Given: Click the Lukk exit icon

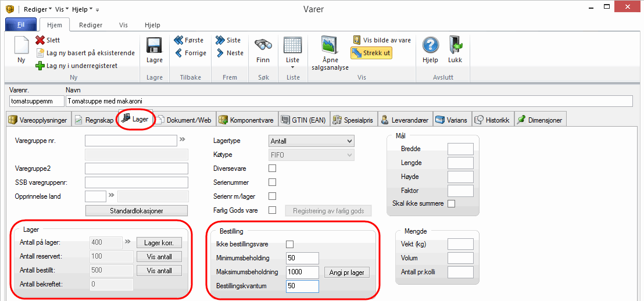Looking at the screenshot, I should 455,46.
